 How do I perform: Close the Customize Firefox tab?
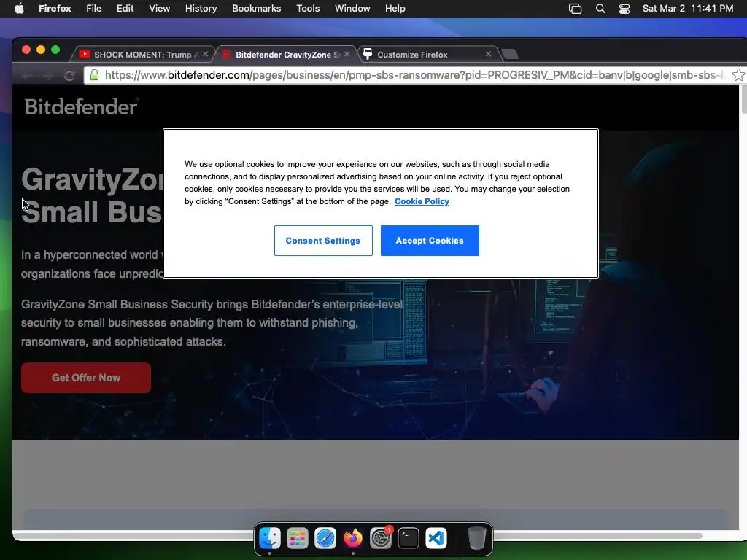coord(488,54)
